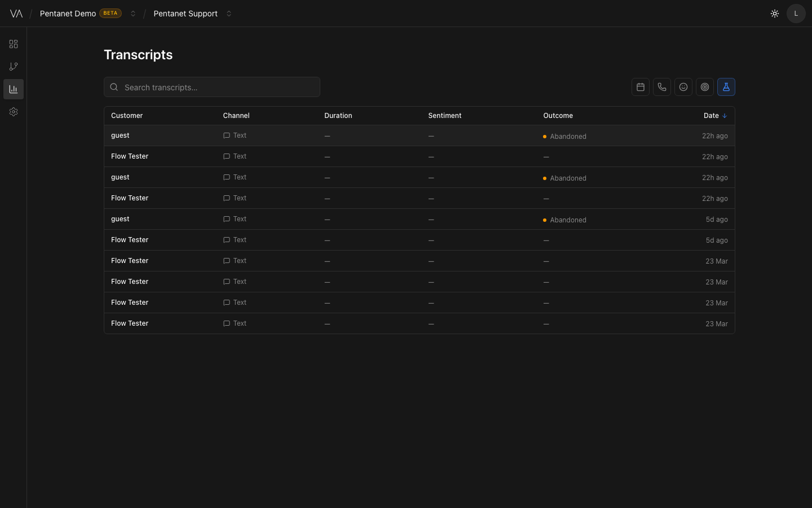This screenshot has height=508, width=812.
Task: Open the outcome target filter
Action: [704, 87]
